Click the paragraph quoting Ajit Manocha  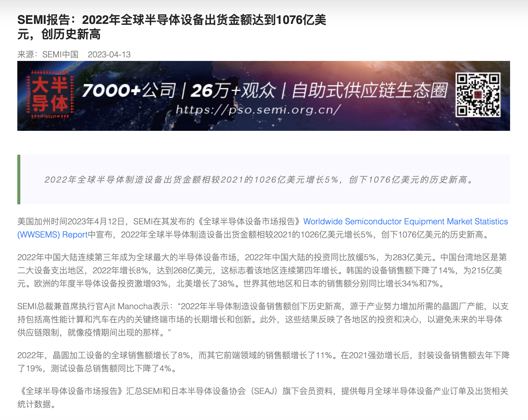coord(263,319)
